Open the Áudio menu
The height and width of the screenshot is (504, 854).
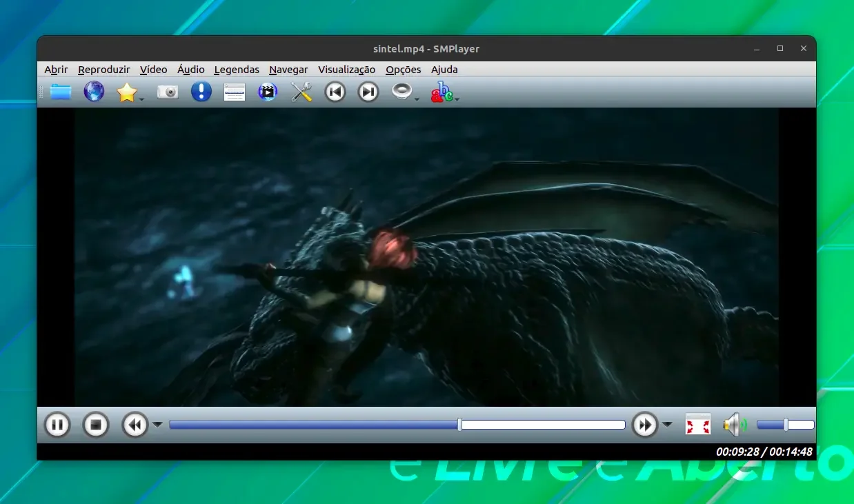(x=191, y=70)
